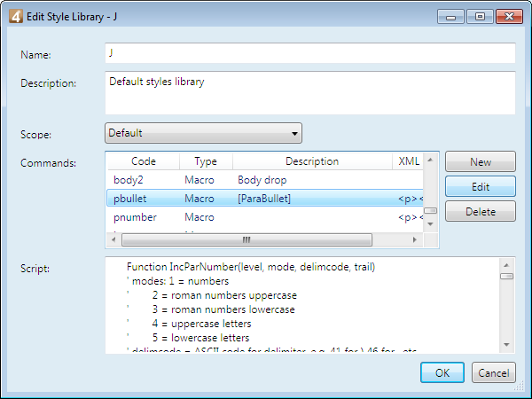
Task: Sort by the Type column header
Action: click(206, 161)
